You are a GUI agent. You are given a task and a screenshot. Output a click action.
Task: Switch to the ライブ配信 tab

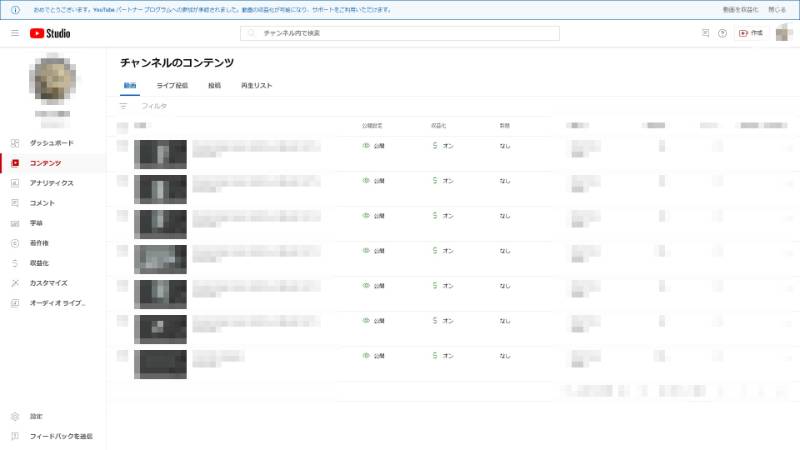pos(172,86)
